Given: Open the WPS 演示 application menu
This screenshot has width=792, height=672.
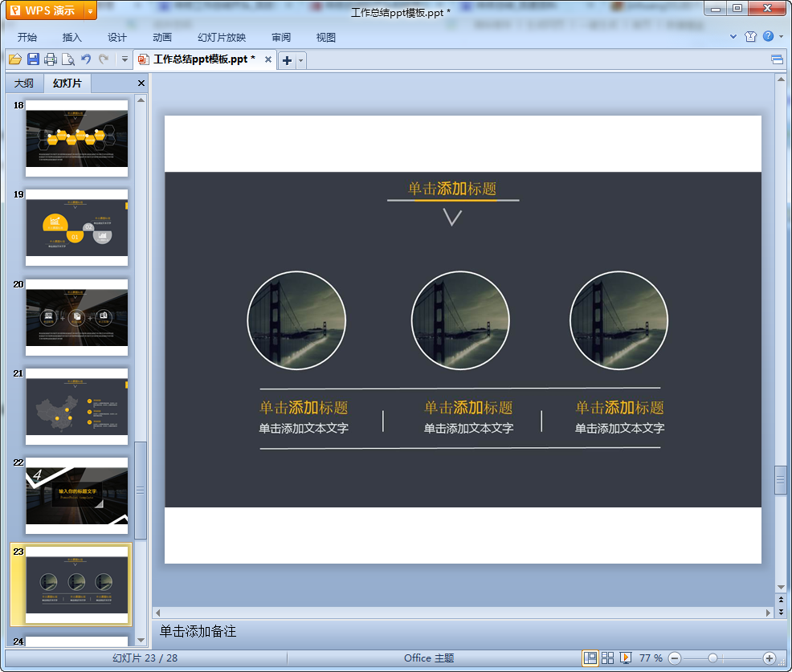Looking at the screenshot, I should coord(44,10).
